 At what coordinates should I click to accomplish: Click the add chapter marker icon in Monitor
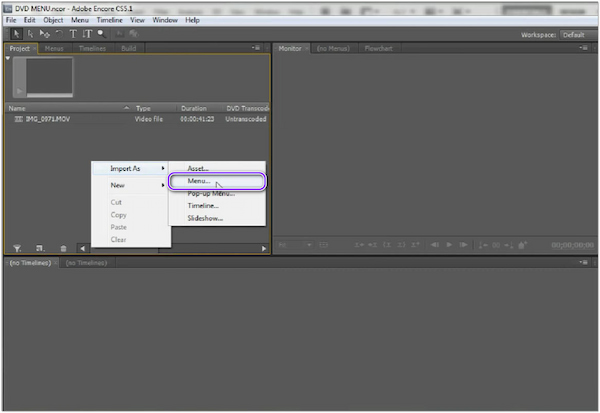(x=523, y=245)
